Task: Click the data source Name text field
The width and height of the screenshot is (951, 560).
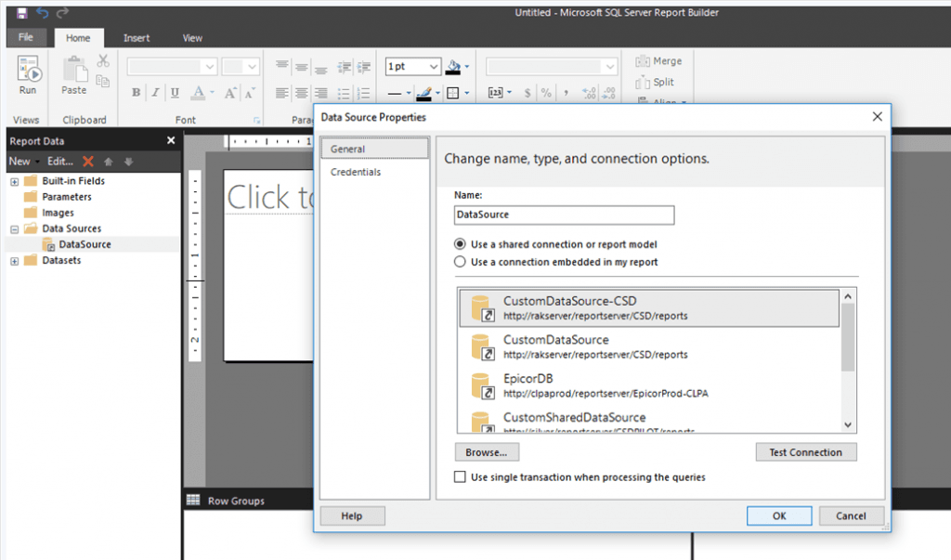Action: pos(564,215)
